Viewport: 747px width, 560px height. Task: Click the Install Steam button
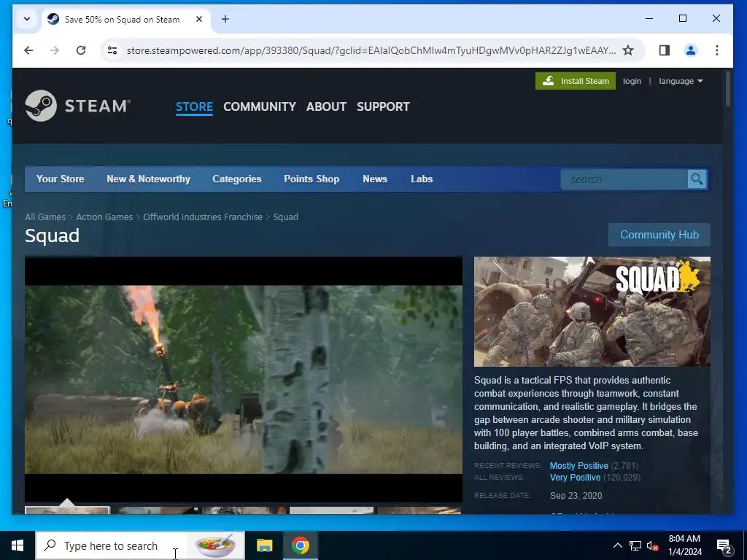576,81
